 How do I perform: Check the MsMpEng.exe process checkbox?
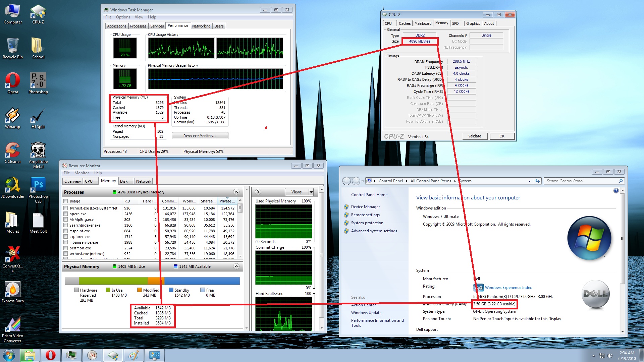pos(66,220)
